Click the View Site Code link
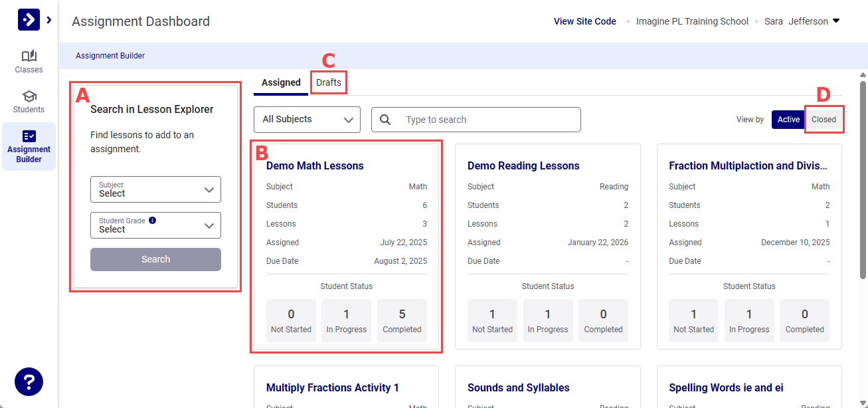The height and width of the screenshot is (408, 868). (x=584, y=21)
